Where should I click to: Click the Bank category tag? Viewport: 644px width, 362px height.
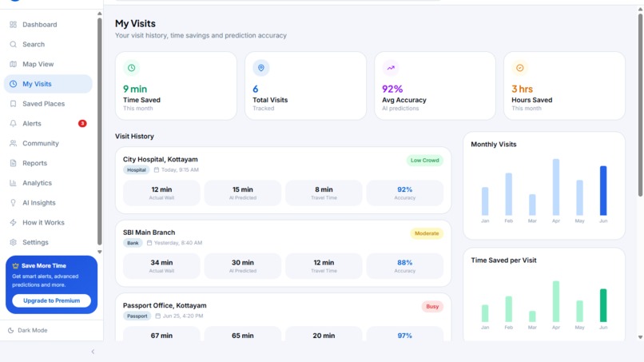pos(133,243)
